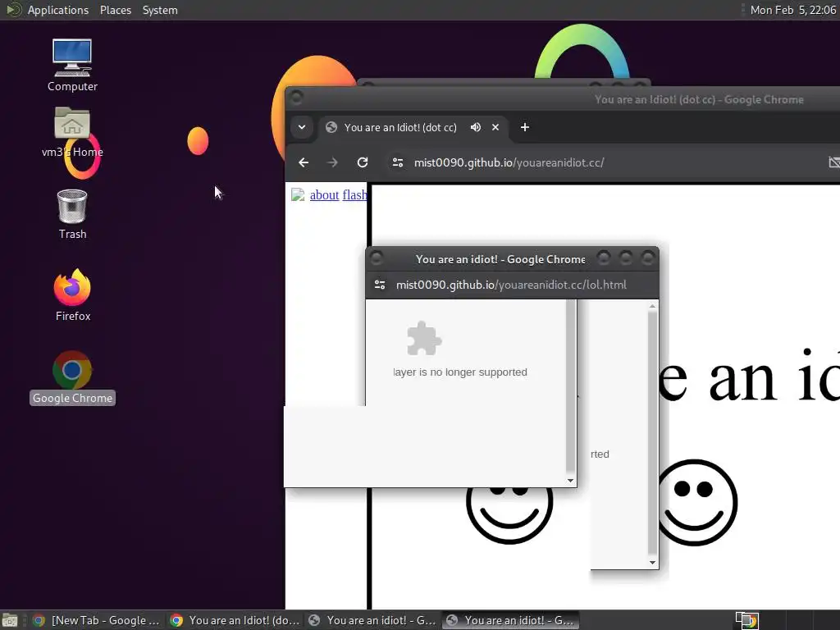Switch to the unhighlighted 'You are an idiot! - G...' taskbar item

pyautogui.click(x=373, y=620)
